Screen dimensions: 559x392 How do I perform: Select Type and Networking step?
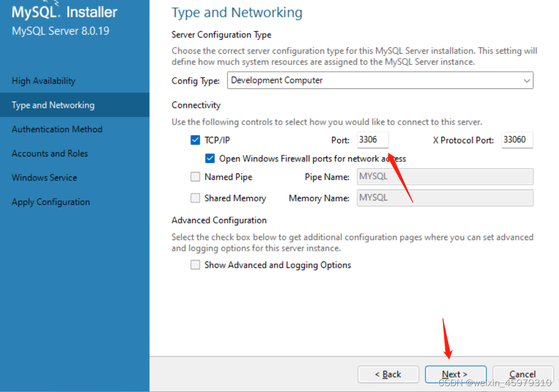point(75,105)
